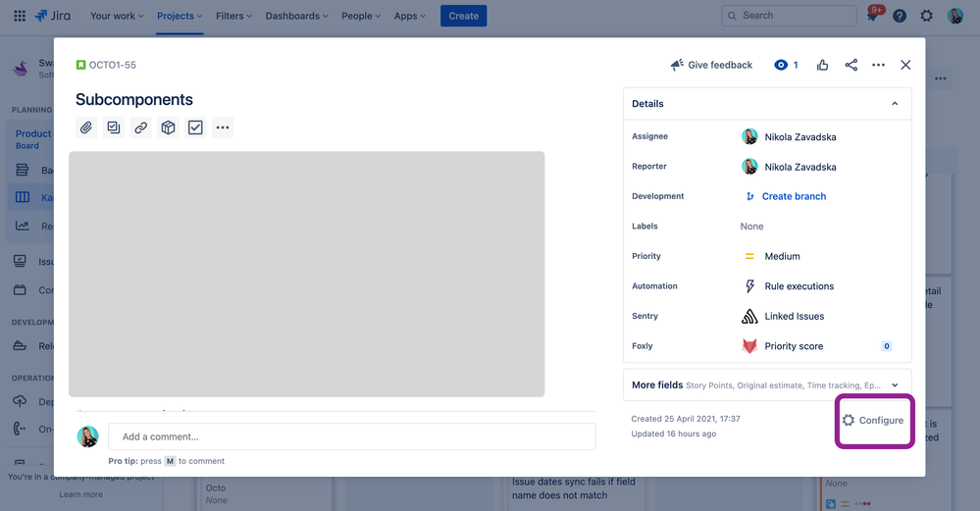Add a child issue icon
This screenshot has width=980, height=511.
pyautogui.click(x=113, y=128)
